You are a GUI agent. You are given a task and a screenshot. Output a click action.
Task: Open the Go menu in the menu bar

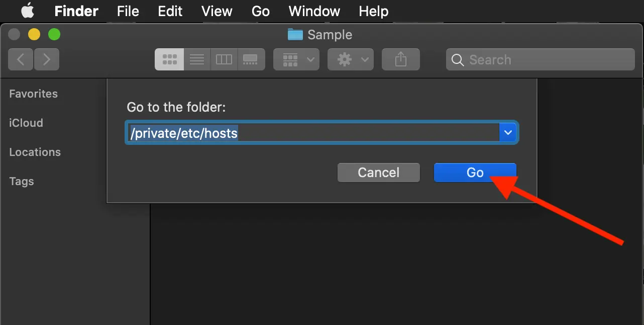[x=261, y=11]
